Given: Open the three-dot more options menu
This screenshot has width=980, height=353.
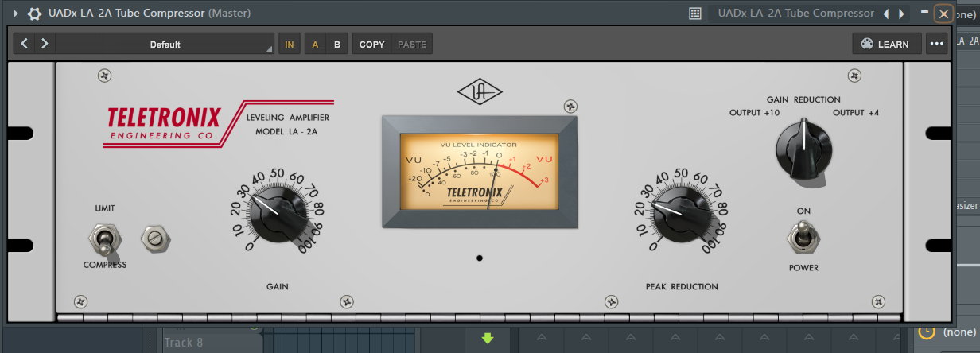Looking at the screenshot, I should (x=937, y=45).
